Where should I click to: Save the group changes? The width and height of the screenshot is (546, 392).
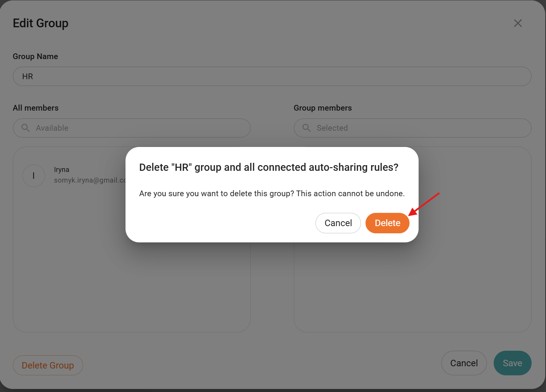coord(512,363)
